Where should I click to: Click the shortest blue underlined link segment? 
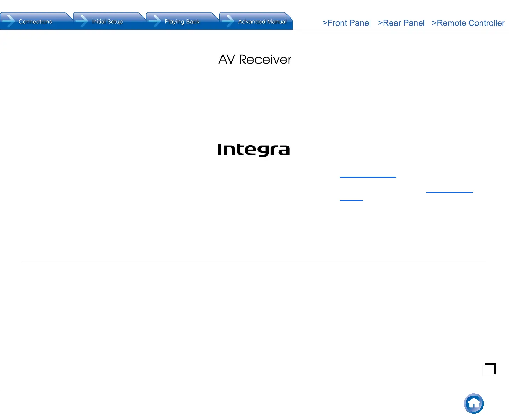(351, 200)
